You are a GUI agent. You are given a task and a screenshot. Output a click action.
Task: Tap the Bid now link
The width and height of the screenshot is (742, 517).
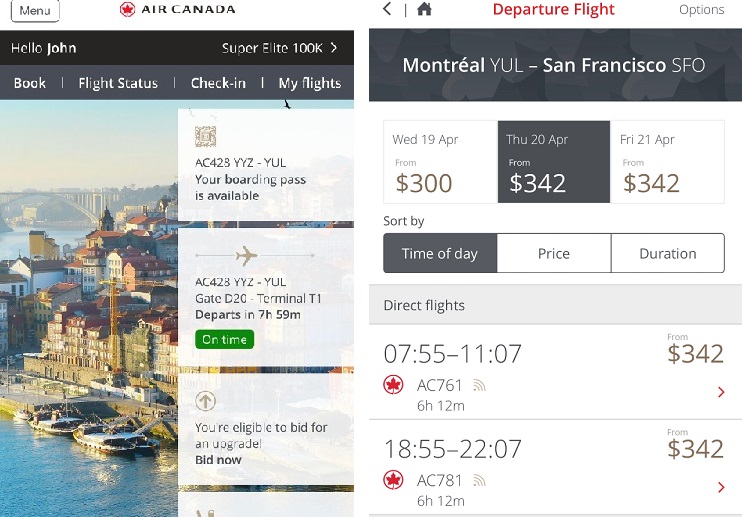pos(218,460)
